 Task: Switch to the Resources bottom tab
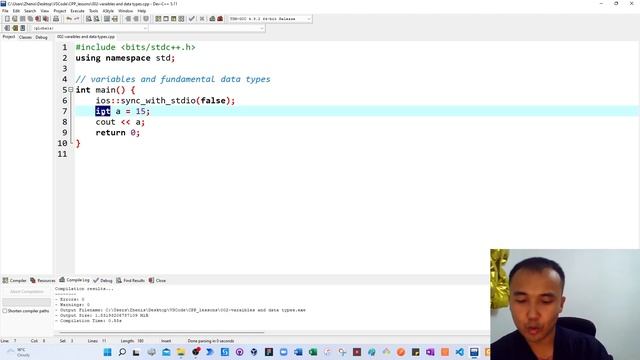coord(42,280)
